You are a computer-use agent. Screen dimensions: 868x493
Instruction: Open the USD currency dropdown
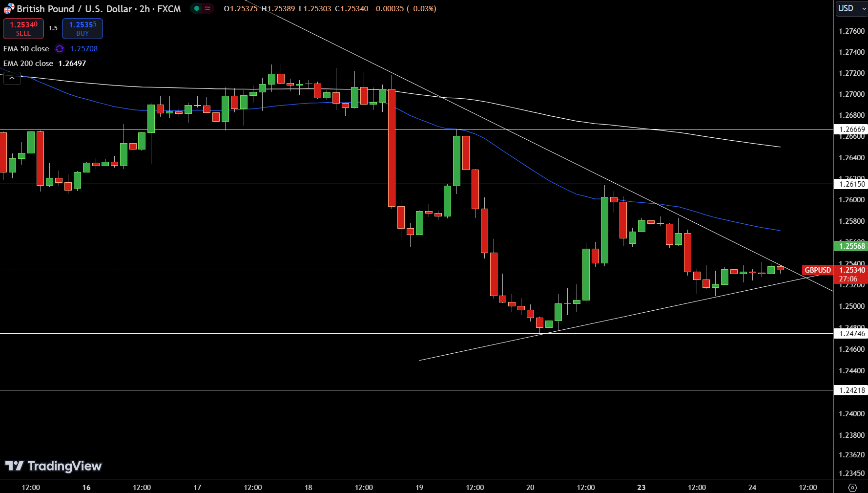(x=851, y=8)
